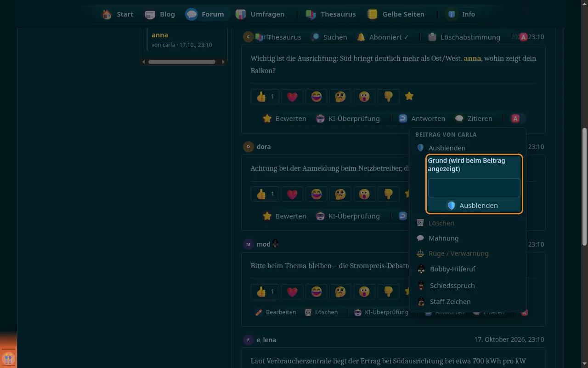
Task: Open Gelbe Seiten in the top navigation
Action: click(x=396, y=14)
